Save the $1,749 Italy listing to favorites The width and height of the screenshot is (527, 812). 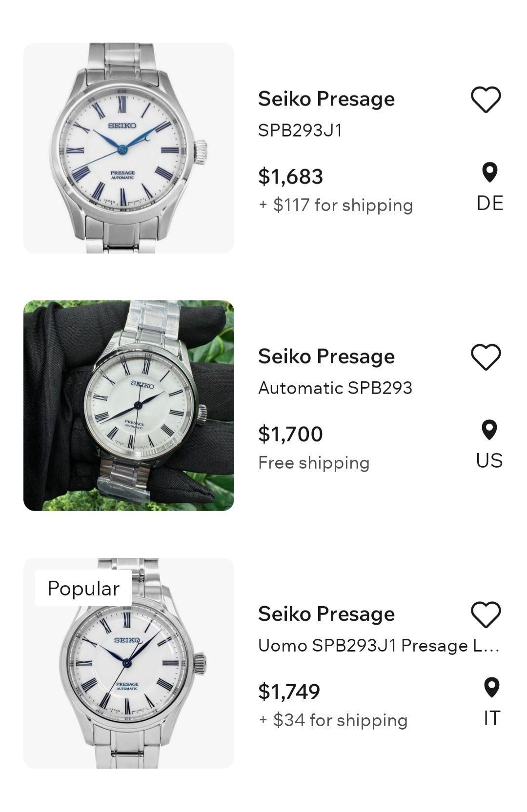(486, 614)
